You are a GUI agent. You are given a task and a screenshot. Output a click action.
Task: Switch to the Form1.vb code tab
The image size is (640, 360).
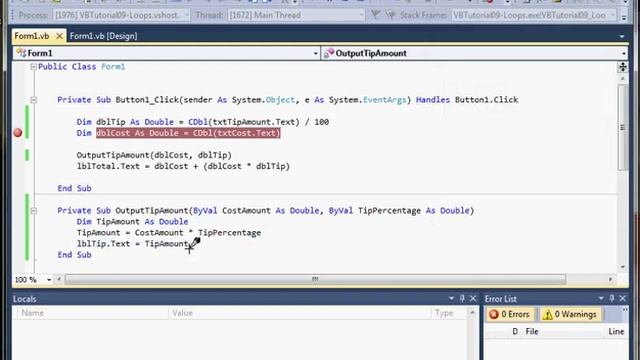point(32,36)
